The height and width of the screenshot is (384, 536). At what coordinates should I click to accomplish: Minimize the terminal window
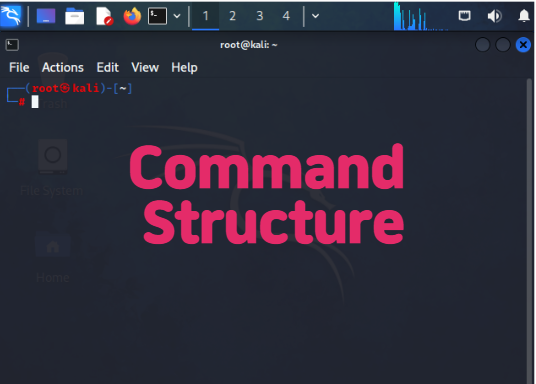(482, 45)
